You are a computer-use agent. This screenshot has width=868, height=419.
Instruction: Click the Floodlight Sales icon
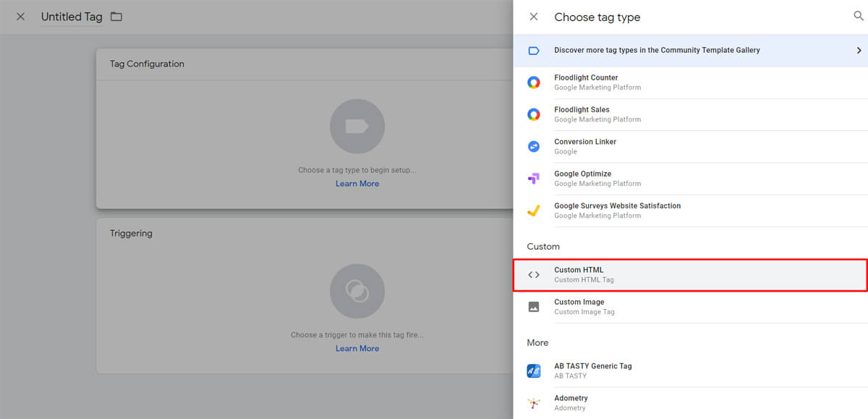[x=534, y=114]
